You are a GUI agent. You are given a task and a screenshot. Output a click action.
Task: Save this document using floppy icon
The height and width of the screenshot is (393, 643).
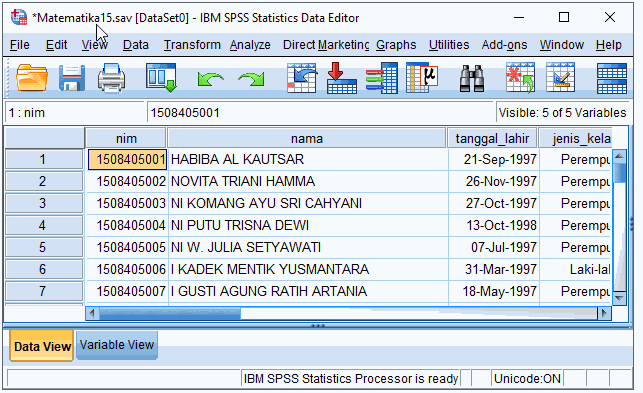click(72, 78)
